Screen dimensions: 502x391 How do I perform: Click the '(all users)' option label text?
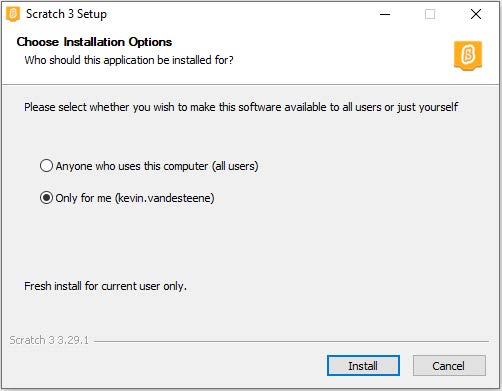click(235, 166)
